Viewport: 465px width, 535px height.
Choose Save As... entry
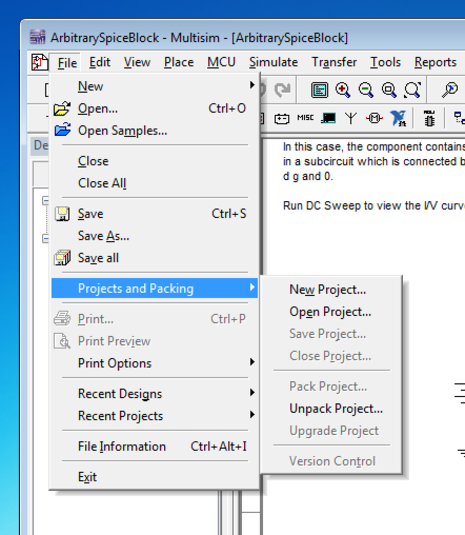click(x=155, y=236)
